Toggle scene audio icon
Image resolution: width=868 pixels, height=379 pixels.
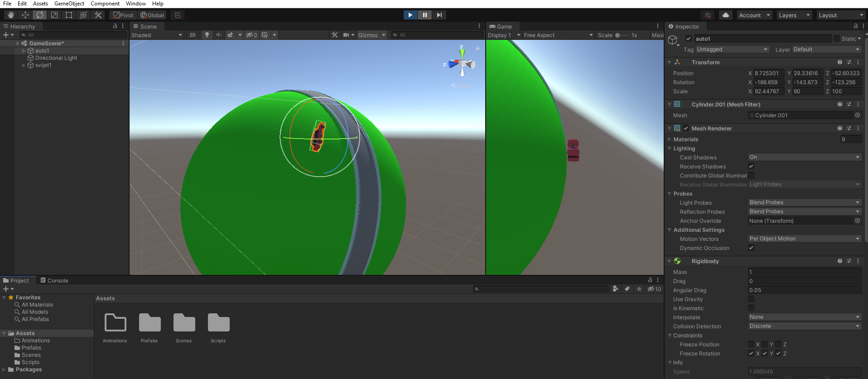(219, 35)
